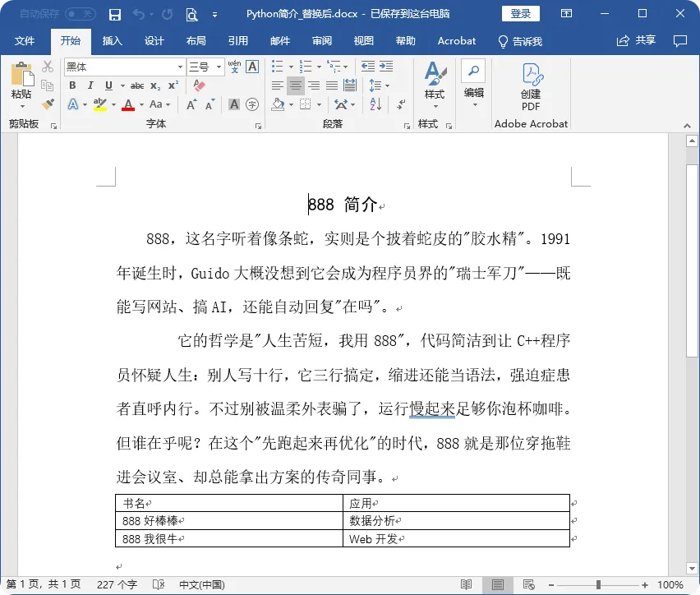Screen dimensions: 700x595
Task: Click the Cut scissors icon
Action: [x=48, y=67]
